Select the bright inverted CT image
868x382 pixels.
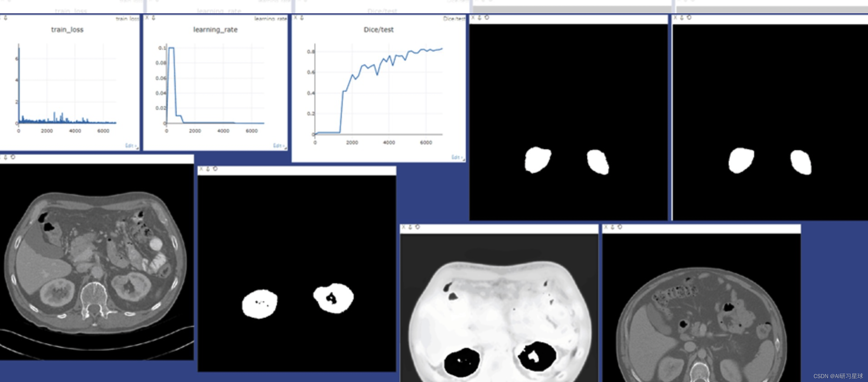[499, 308]
